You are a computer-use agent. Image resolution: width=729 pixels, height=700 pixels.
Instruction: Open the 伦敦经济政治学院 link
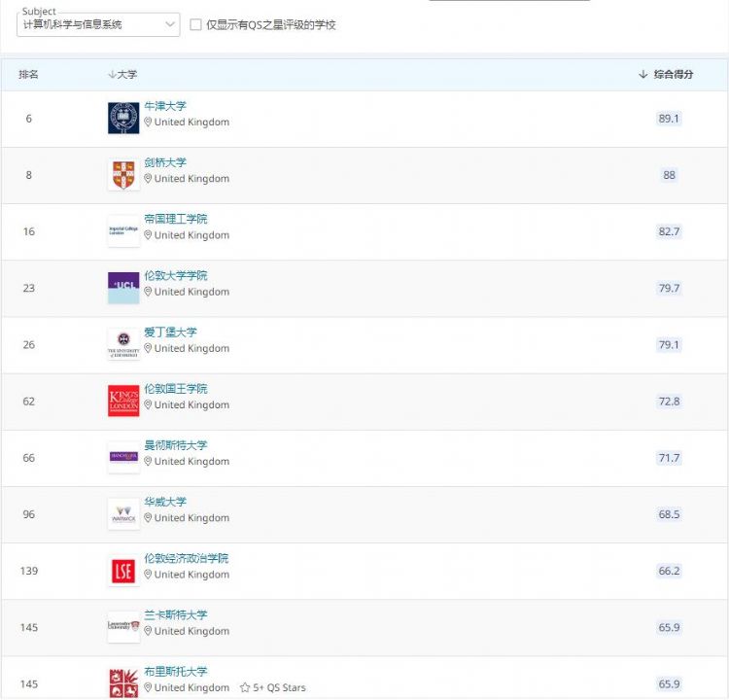click(186, 558)
